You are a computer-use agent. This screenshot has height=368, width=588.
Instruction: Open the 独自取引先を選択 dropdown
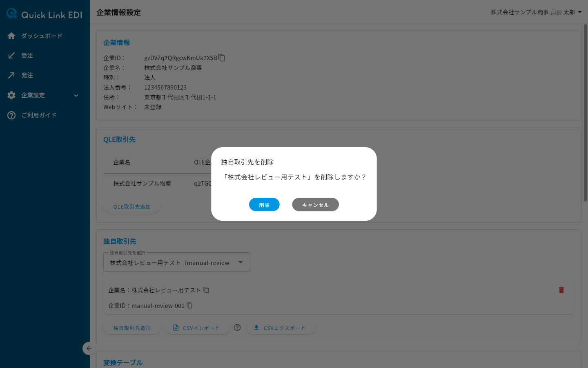tap(177, 262)
